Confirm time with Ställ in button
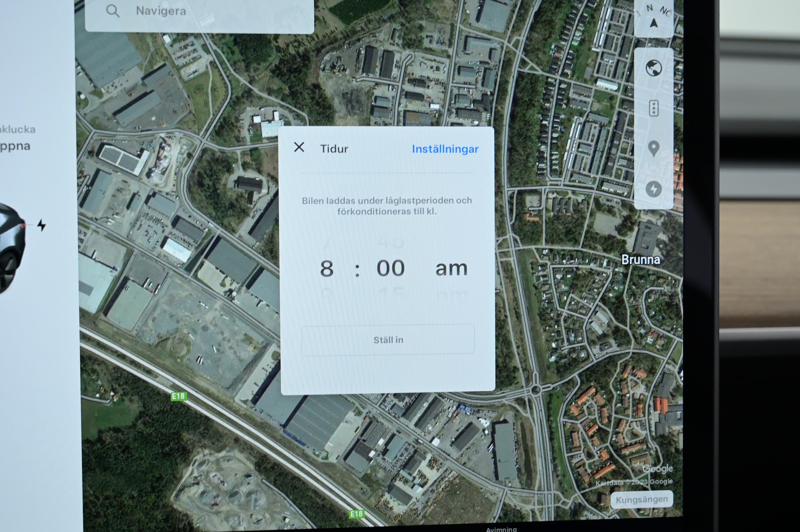The image size is (800, 532). (388, 340)
